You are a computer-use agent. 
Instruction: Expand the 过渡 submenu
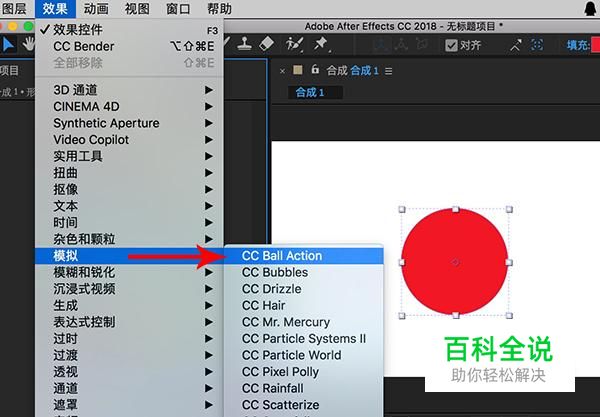click(x=129, y=355)
